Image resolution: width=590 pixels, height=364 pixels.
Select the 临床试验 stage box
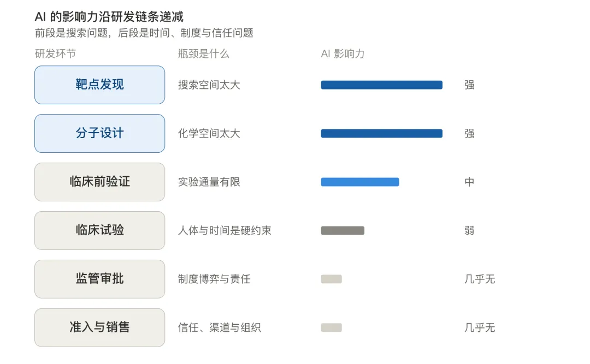tap(100, 230)
